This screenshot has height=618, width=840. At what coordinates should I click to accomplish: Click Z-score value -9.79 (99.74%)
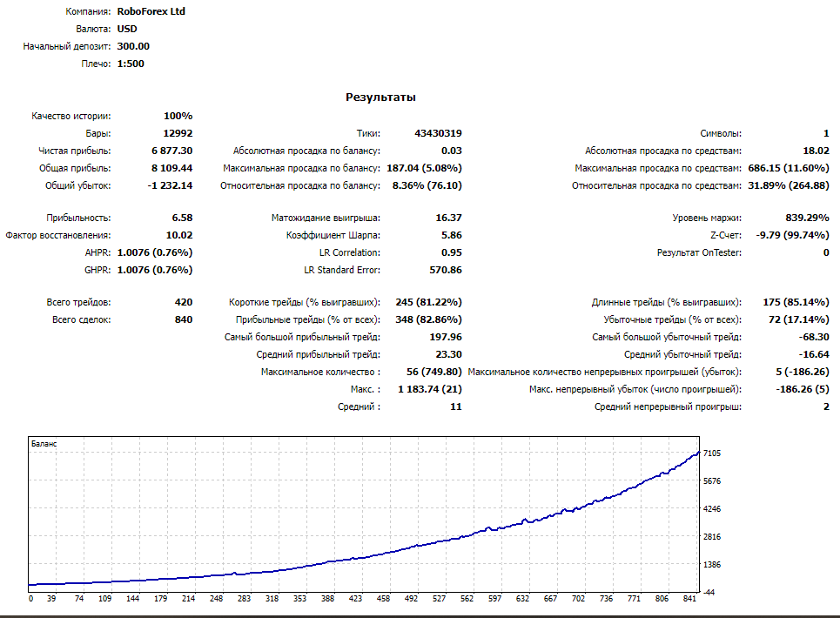pos(792,235)
